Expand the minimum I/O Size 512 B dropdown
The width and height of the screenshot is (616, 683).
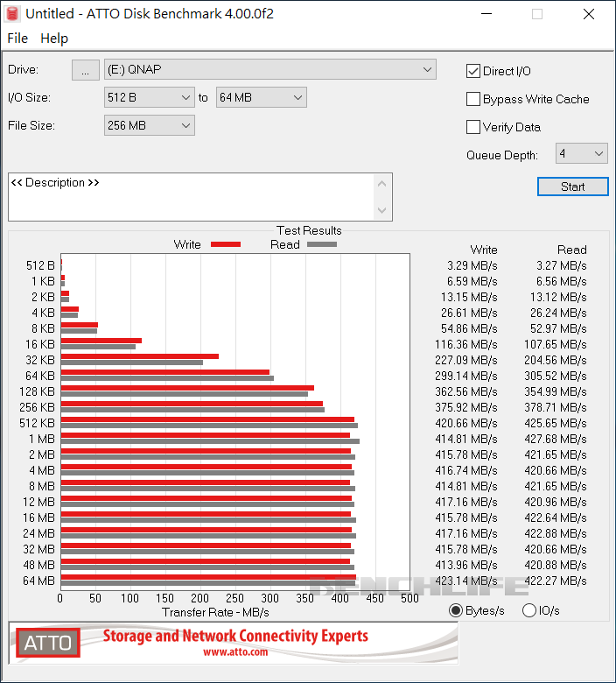coord(149,97)
